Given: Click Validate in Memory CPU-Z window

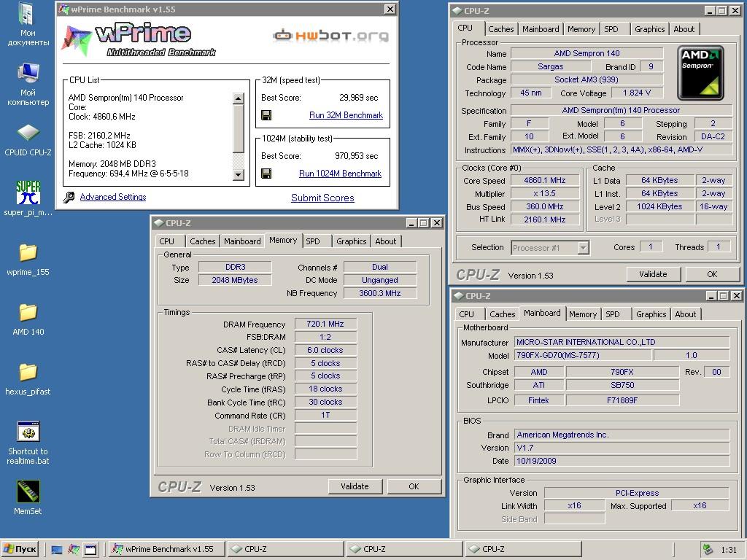Looking at the screenshot, I should pyautogui.click(x=355, y=486).
